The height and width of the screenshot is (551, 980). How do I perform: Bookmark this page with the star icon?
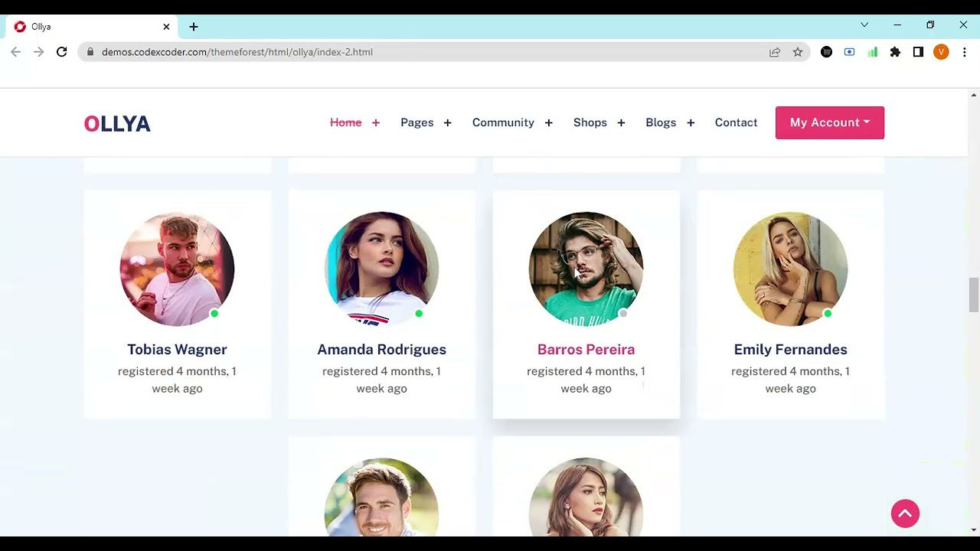798,52
